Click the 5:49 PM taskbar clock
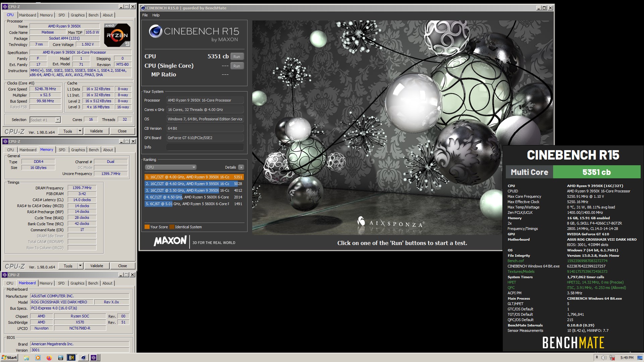The height and width of the screenshot is (362, 644). tap(627, 358)
